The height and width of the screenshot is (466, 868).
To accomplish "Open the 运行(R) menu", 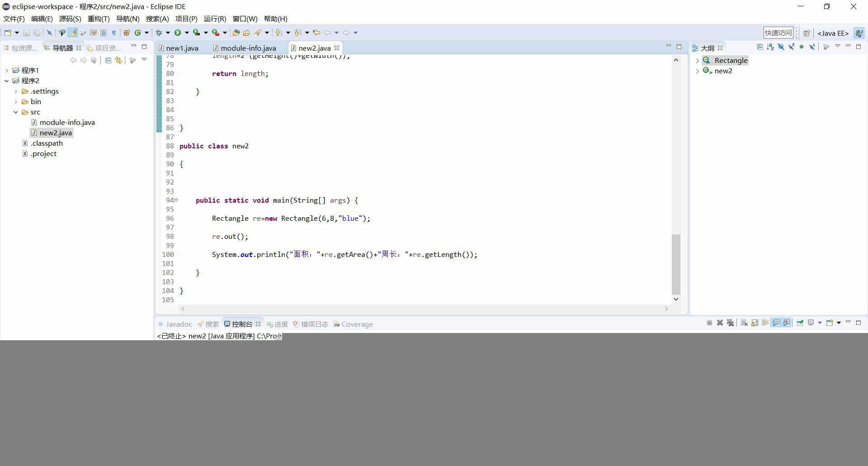I will tap(215, 19).
